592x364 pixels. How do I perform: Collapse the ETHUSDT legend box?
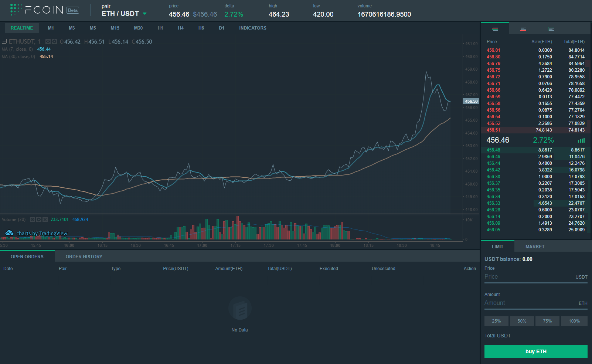[4, 41]
